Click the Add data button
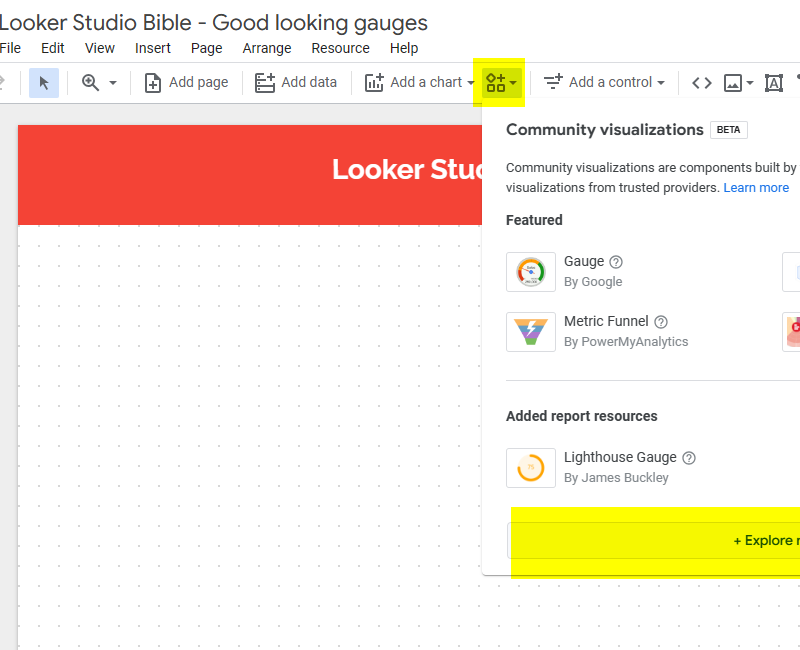This screenshot has height=650, width=800. tap(296, 83)
